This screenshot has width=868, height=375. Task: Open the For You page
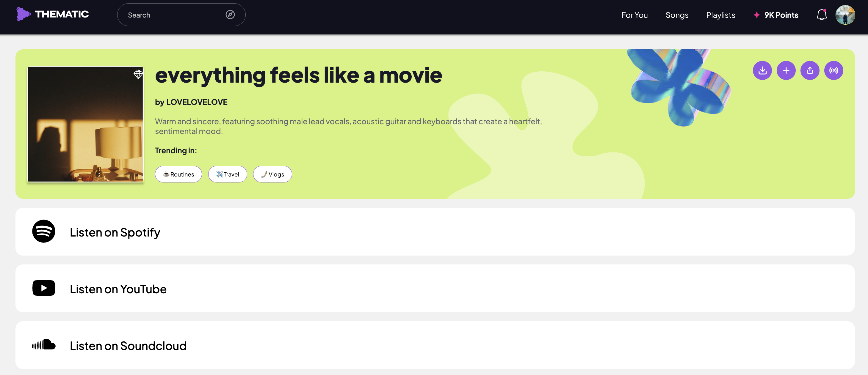pyautogui.click(x=634, y=15)
